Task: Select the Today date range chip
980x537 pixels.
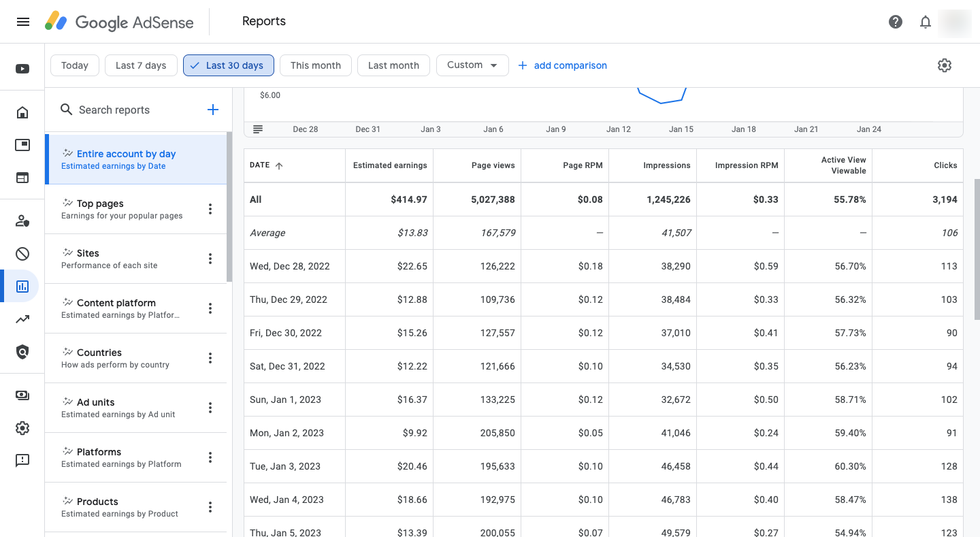Action: pyautogui.click(x=75, y=65)
